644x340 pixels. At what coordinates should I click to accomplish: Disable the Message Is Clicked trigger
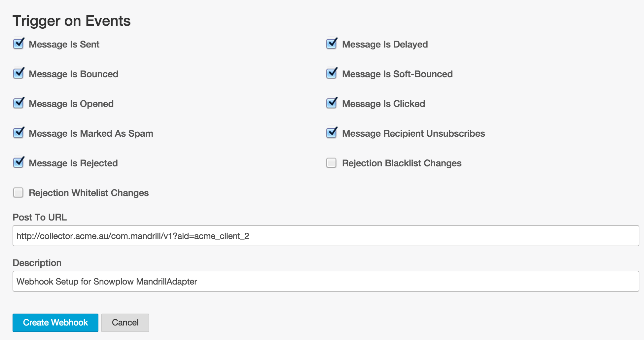point(332,103)
